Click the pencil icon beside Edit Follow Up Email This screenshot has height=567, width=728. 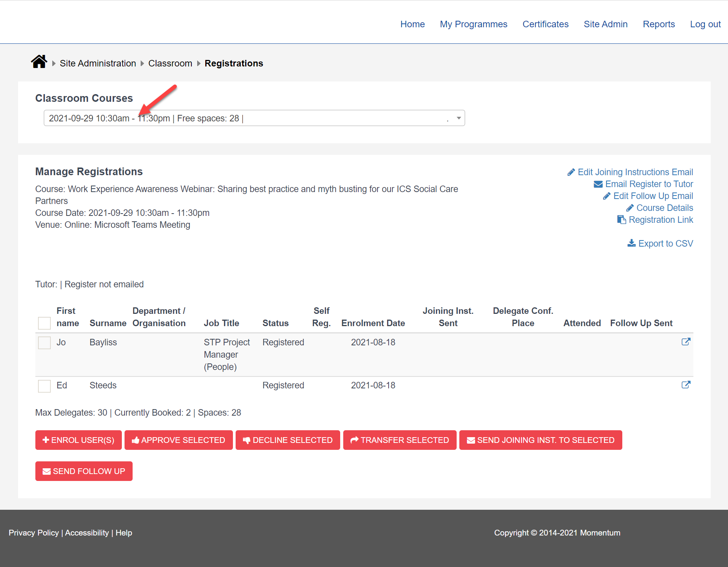coord(607,196)
